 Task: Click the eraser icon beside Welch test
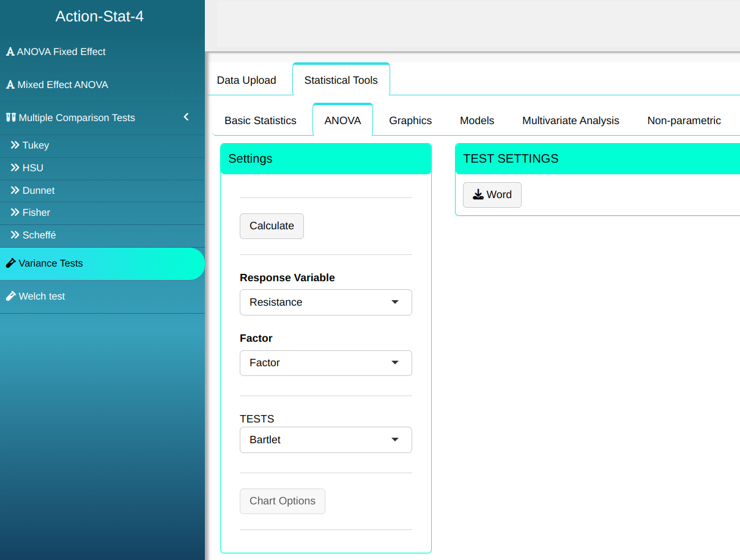10,297
